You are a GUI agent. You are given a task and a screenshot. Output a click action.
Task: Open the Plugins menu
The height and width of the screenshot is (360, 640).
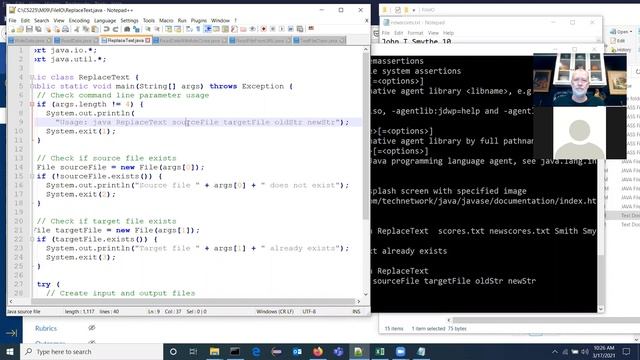(199, 20)
